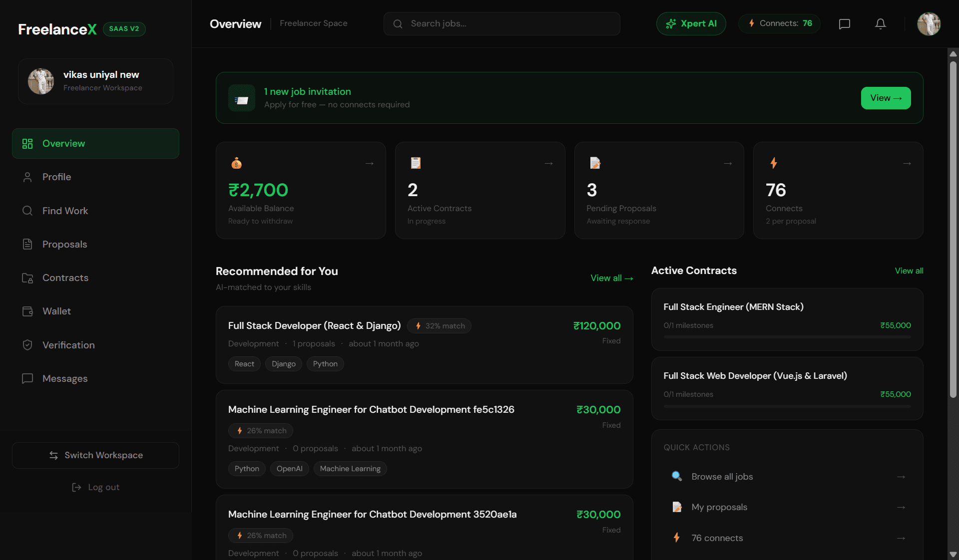Click the Verification shield icon
This screenshot has height=560, width=959.
[x=27, y=345]
